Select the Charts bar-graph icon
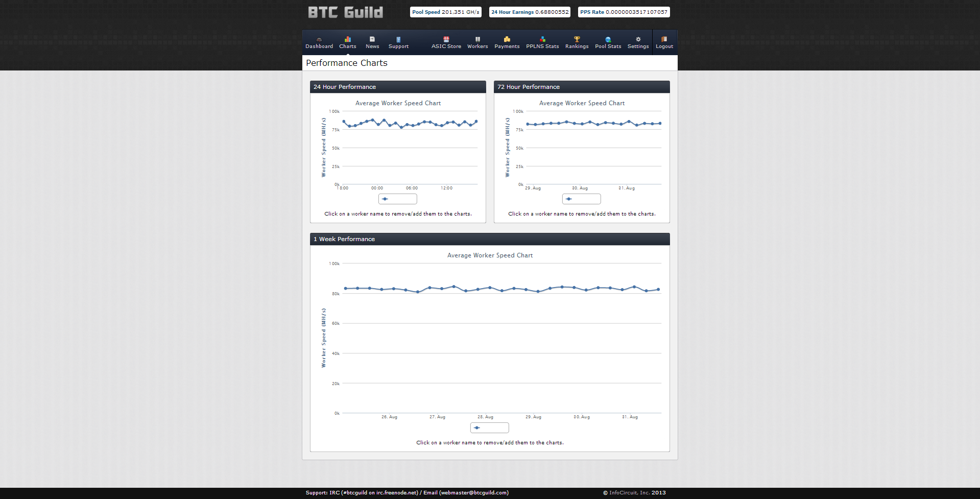The width and height of the screenshot is (980, 499). pyautogui.click(x=348, y=39)
